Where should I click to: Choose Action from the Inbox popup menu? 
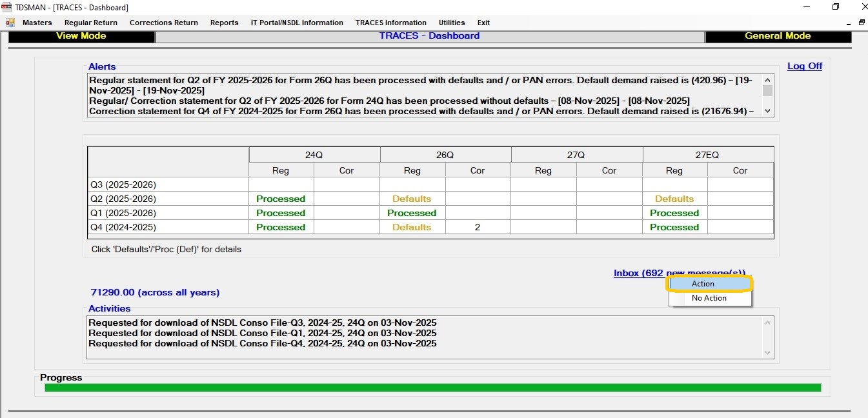(703, 284)
